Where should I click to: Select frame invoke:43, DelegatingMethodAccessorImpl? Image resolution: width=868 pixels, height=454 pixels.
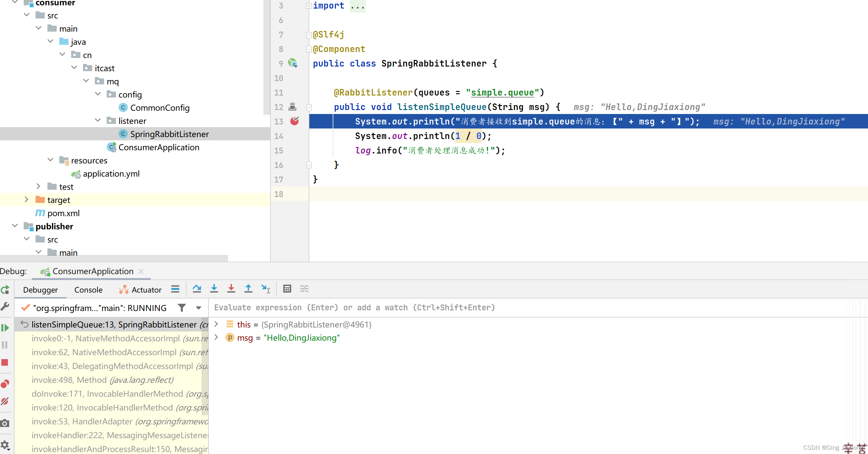(112, 366)
